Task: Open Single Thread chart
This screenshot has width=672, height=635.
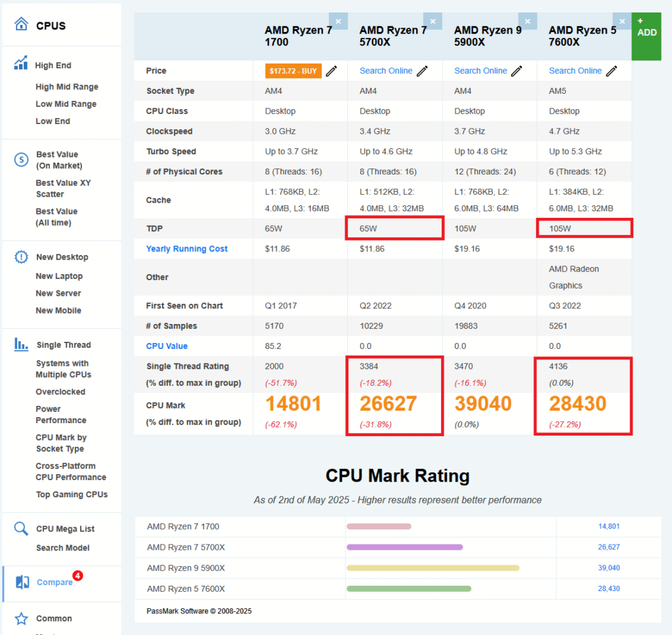Action: coord(64,345)
